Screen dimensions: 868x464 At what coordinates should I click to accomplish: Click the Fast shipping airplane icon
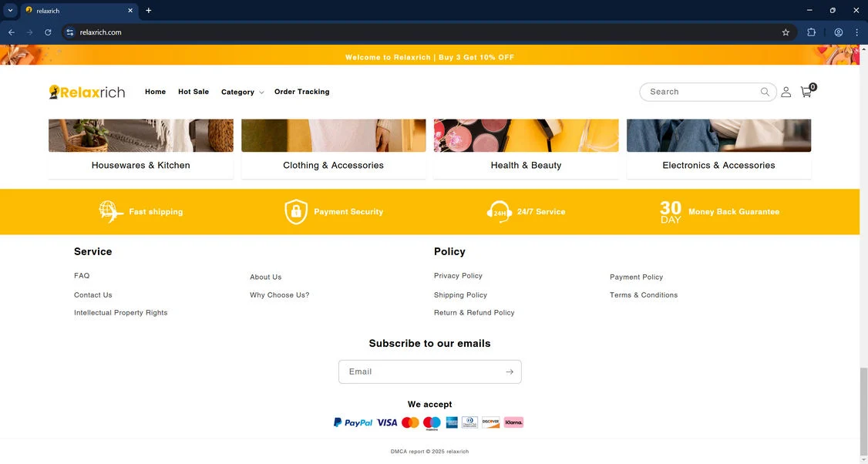pos(110,211)
